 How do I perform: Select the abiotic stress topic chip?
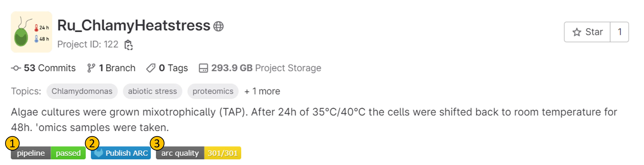coord(152,91)
